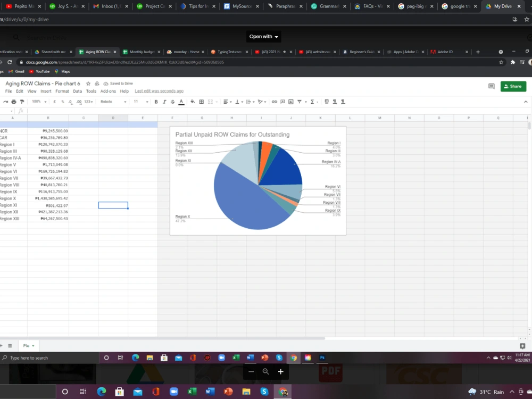
Task: Open the Data menu
Action: [x=77, y=92]
